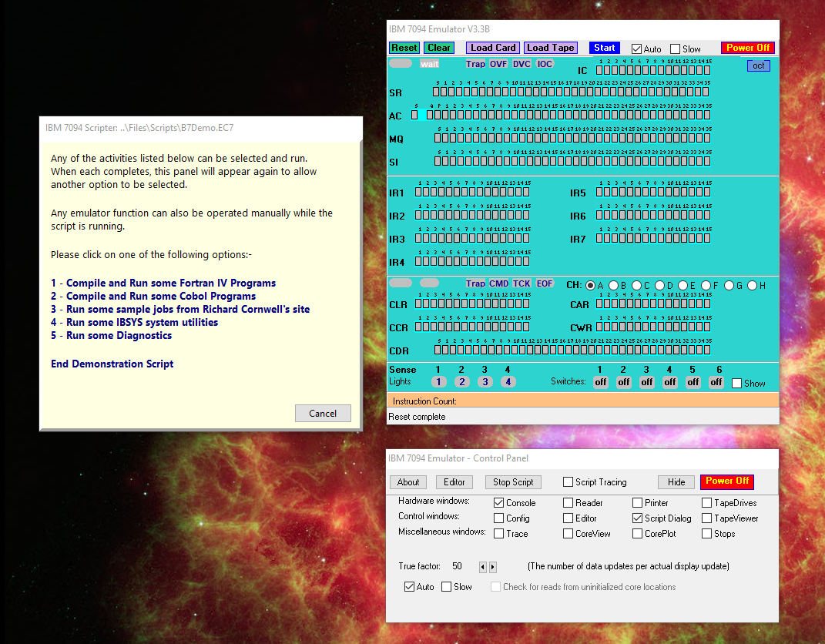Select channel H radio button
The width and height of the screenshot is (825, 644).
pos(753,286)
